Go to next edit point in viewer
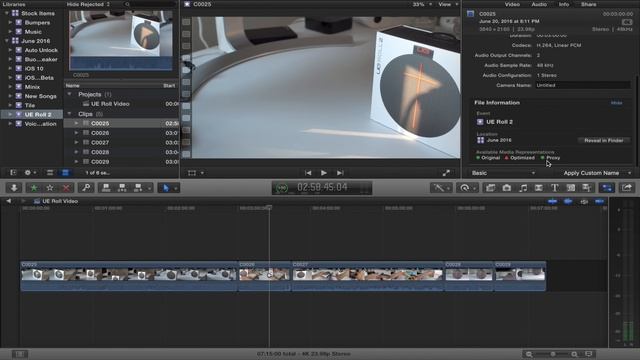The height and width of the screenshot is (360, 640). point(340,173)
